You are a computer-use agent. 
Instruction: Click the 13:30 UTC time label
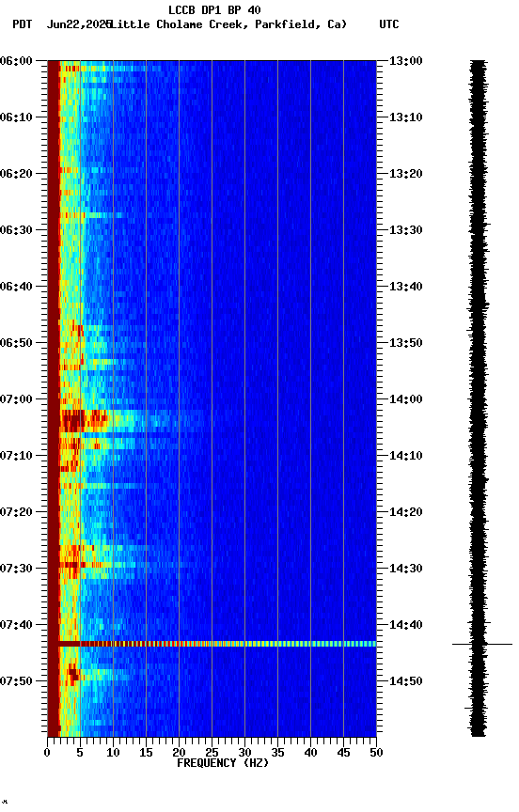click(406, 230)
